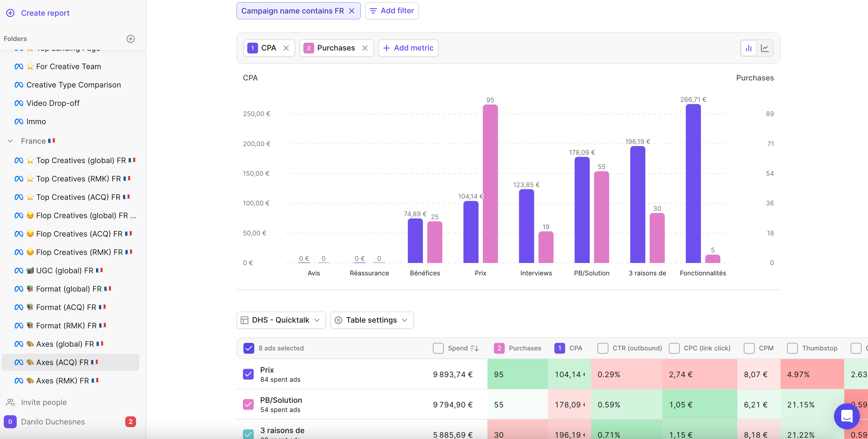Viewport: 868px width, 439px height.
Task: Uncheck the 8 ads selected checkbox
Action: (x=249, y=348)
